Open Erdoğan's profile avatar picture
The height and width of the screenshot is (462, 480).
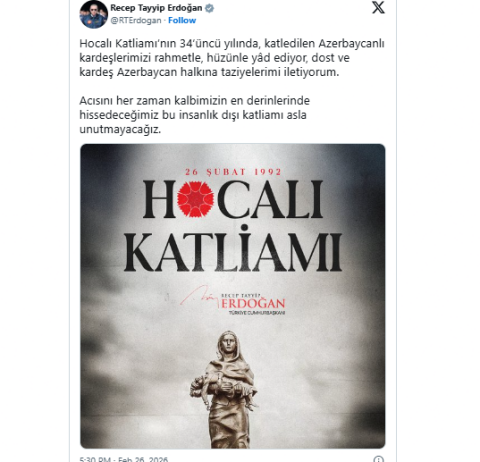click(94, 14)
